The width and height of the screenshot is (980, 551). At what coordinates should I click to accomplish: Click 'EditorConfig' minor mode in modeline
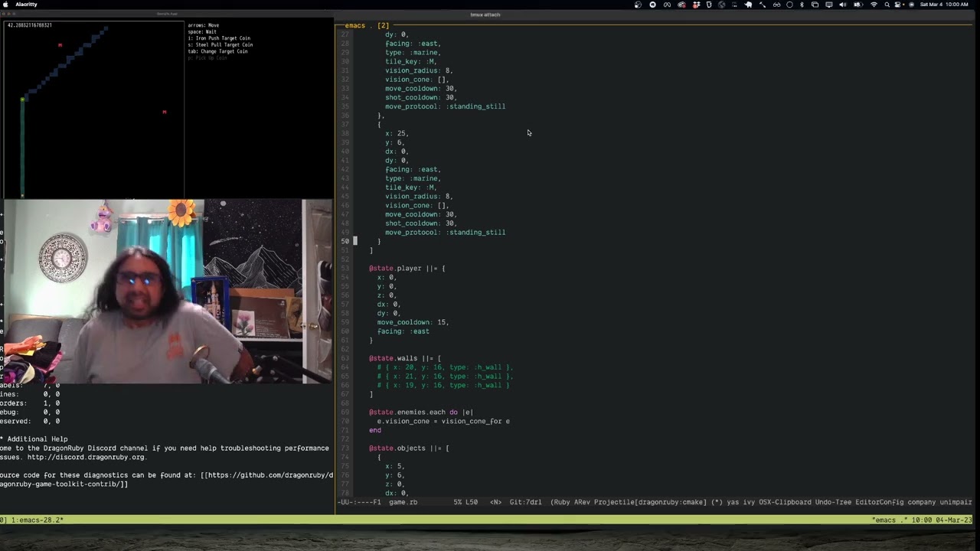(880, 502)
